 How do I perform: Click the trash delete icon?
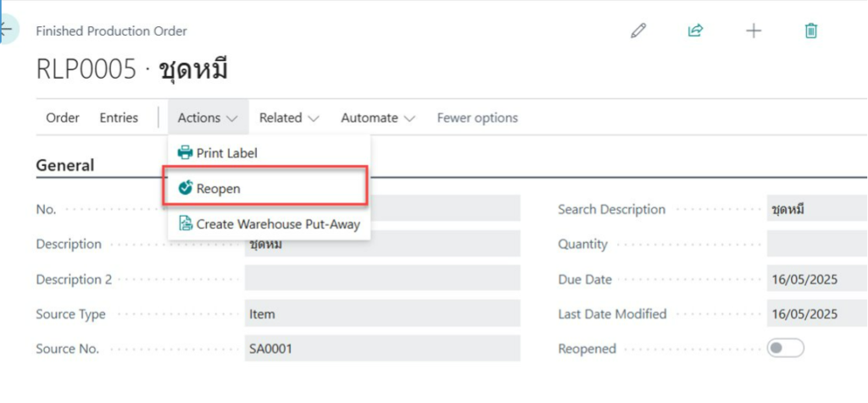[x=810, y=30]
